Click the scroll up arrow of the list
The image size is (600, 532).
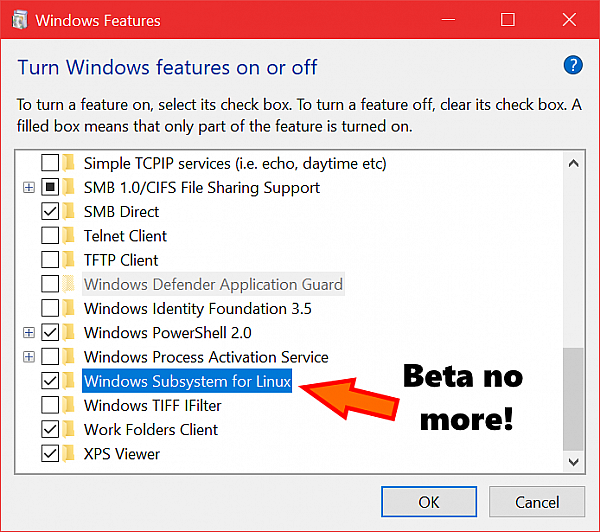(x=573, y=163)
